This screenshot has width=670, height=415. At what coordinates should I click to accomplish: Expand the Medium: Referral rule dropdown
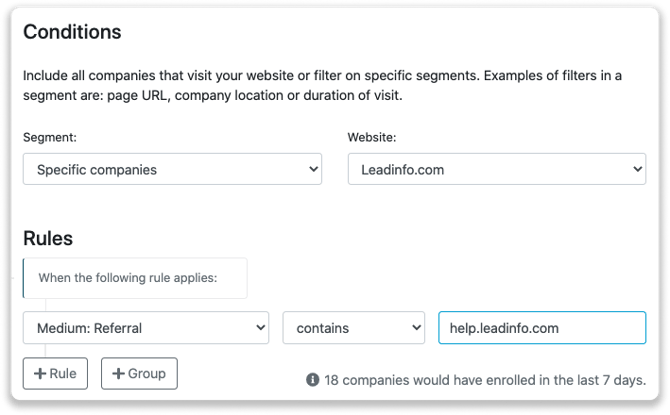146,327
